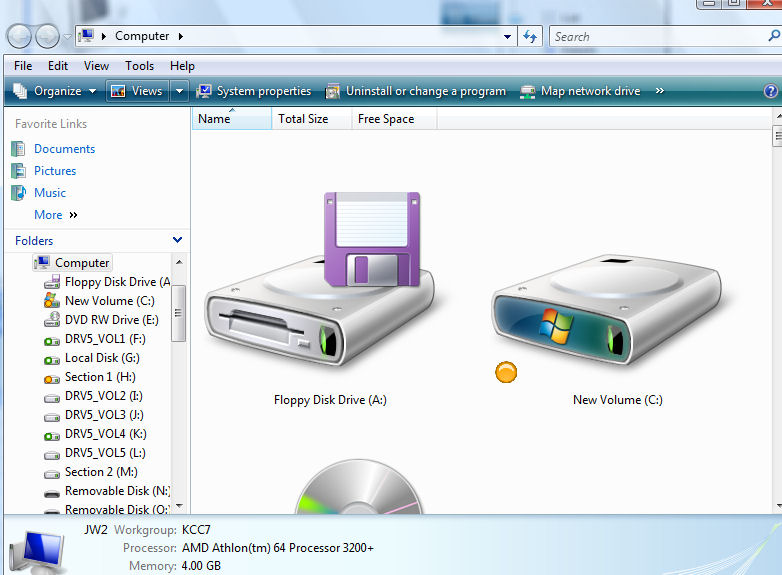
Task: Click More favorite links
Action: pyautogui.click(x=55, y=214)
